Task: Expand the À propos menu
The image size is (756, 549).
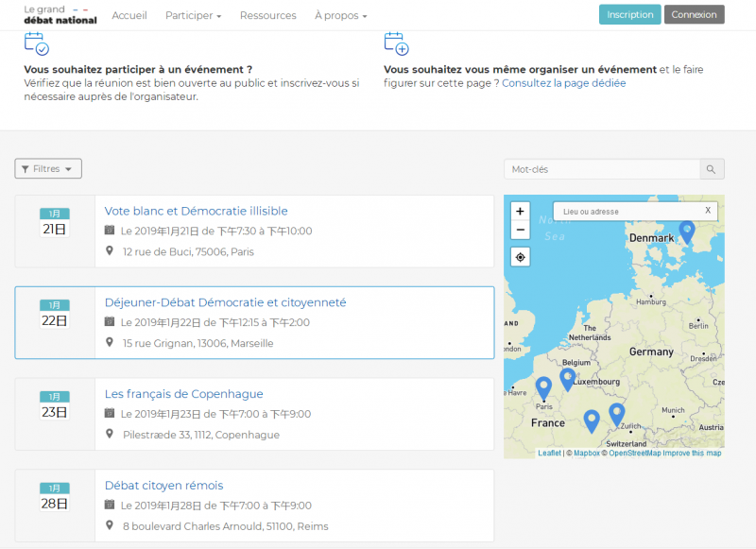Action: 340,15
